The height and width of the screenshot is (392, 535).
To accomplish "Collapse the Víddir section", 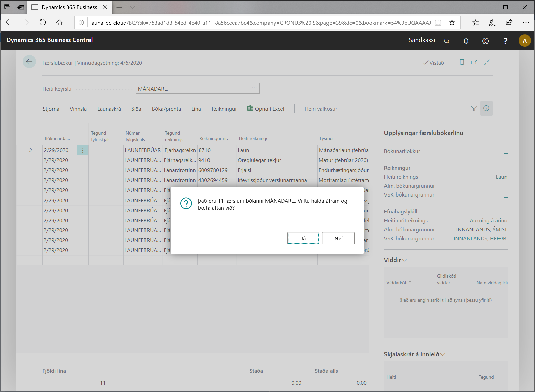I will (396, 260).
